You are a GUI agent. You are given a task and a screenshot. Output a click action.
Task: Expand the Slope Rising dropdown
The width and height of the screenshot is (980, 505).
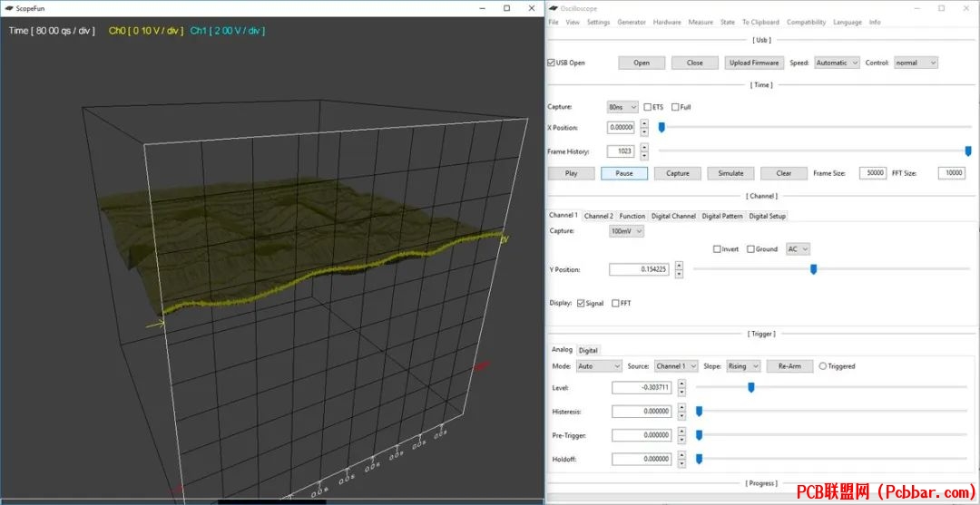pos(743,366)
